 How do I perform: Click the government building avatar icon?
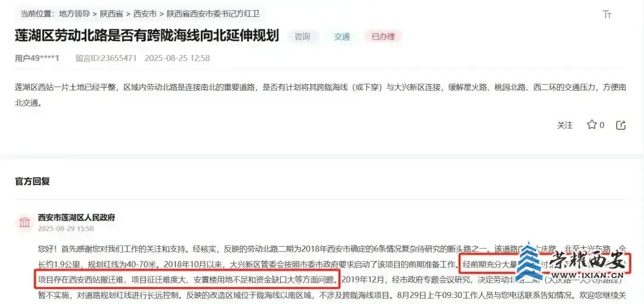24,223
